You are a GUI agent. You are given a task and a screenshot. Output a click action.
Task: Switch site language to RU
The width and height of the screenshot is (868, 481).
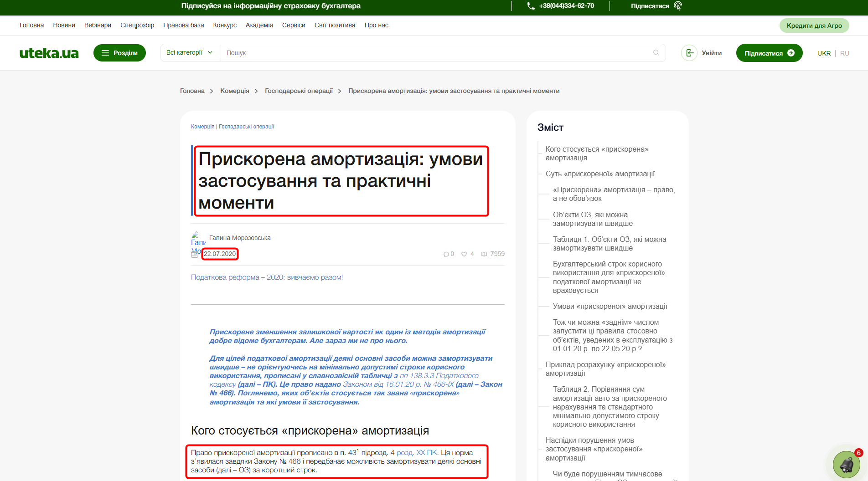[845, 53]
